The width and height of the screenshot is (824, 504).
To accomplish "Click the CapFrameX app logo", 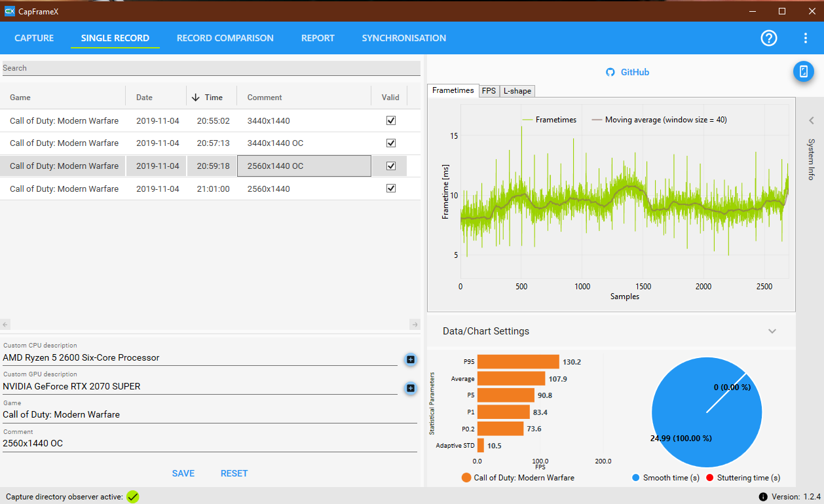I will [x=9, y=11].
